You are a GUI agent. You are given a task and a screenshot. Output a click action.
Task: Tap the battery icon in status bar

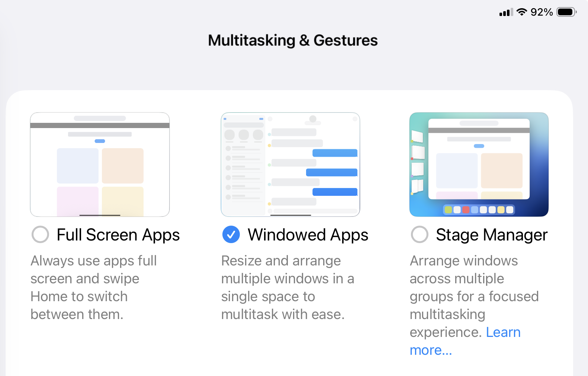[x=566, y=12]
